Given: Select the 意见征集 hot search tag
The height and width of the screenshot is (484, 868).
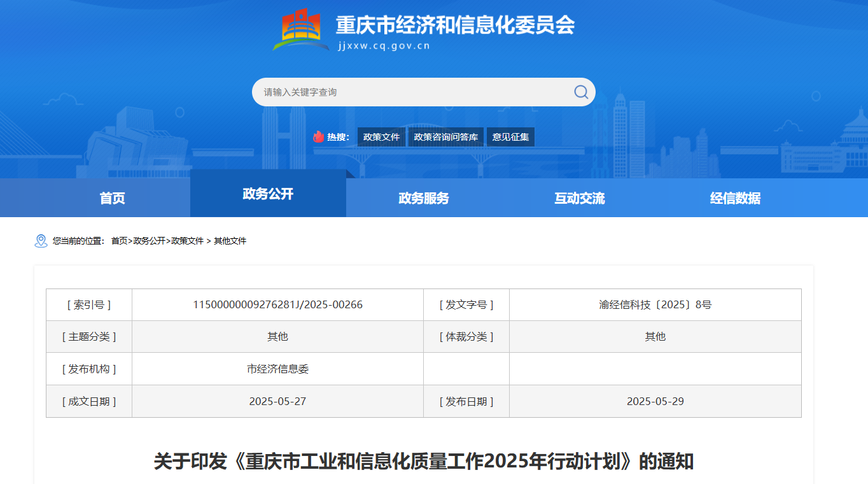Looking at the screenshot, I should 510,137.
